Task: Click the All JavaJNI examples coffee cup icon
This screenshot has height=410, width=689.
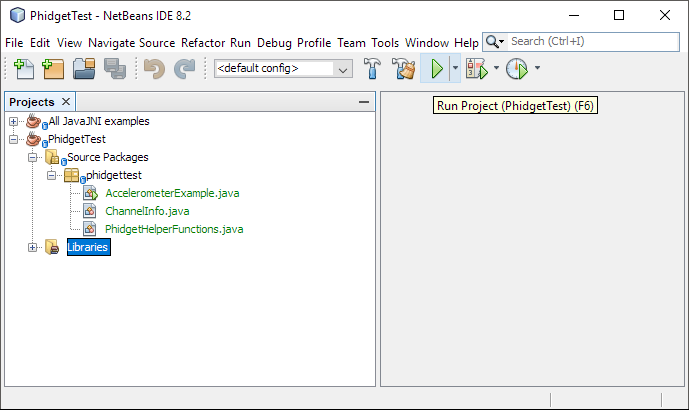Action: tap(33, 121)
